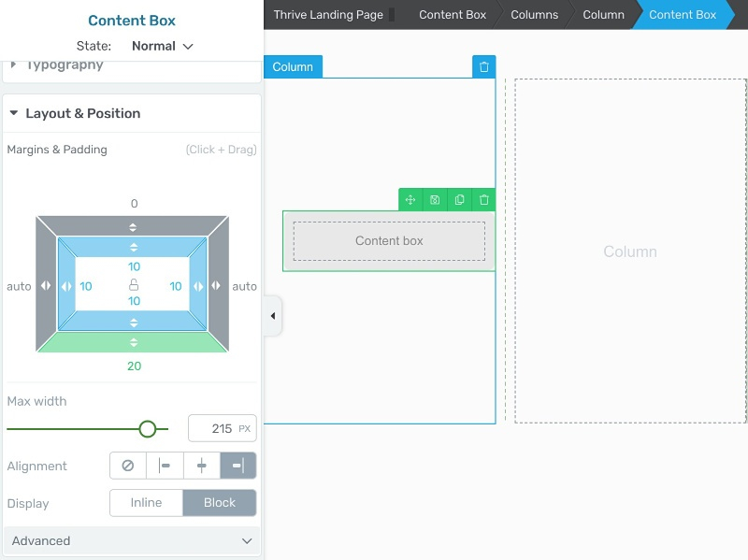Open the State Normal dropdown
Viewport: 748px width, 560px height.
click(162, 46)
